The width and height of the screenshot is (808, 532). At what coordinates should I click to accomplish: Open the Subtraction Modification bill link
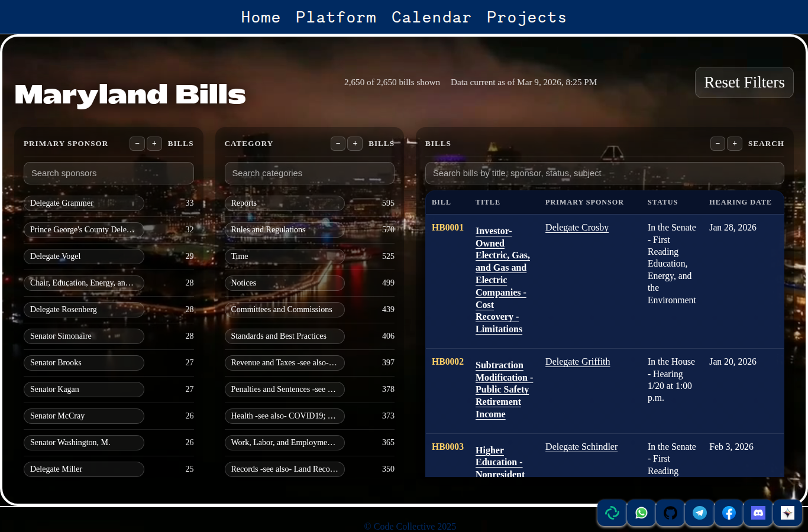pyautogui.click(x=504, y=390)
